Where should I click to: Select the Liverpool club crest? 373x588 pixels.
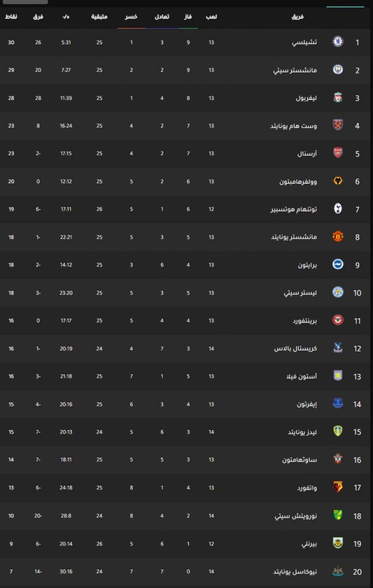[x=338, y=98]
